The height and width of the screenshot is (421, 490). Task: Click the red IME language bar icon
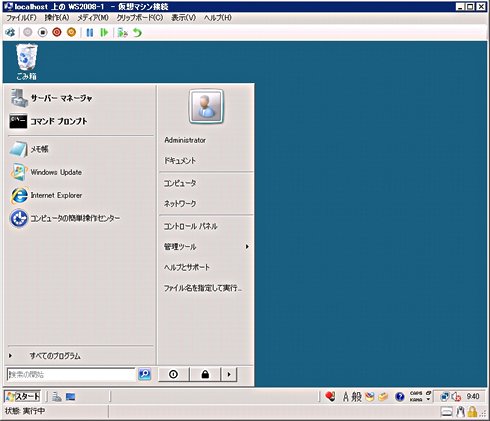coord(330,397)
